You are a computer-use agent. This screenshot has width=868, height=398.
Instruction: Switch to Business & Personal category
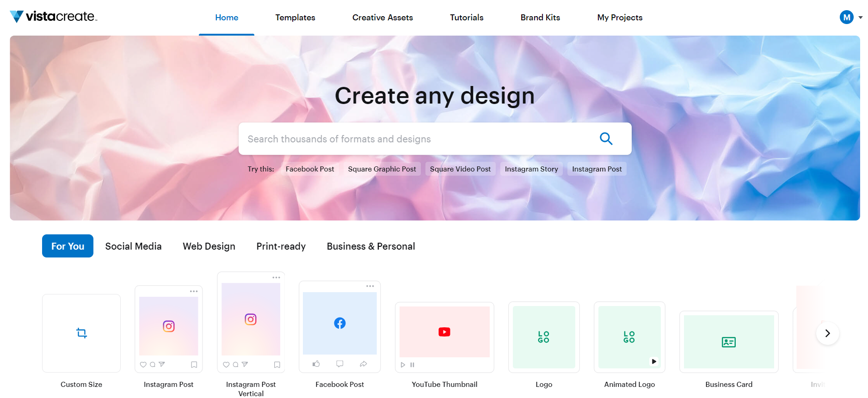tap(371, 246)
